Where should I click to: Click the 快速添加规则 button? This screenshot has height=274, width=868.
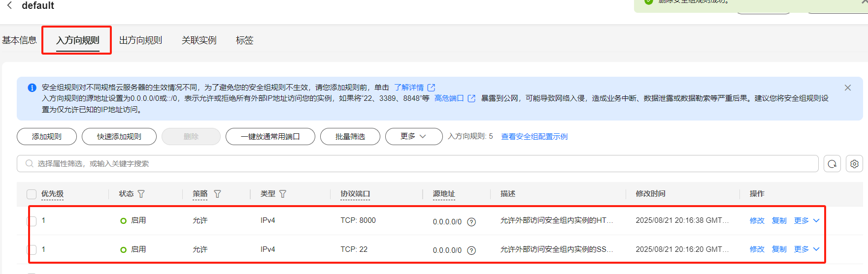point(119,137)
